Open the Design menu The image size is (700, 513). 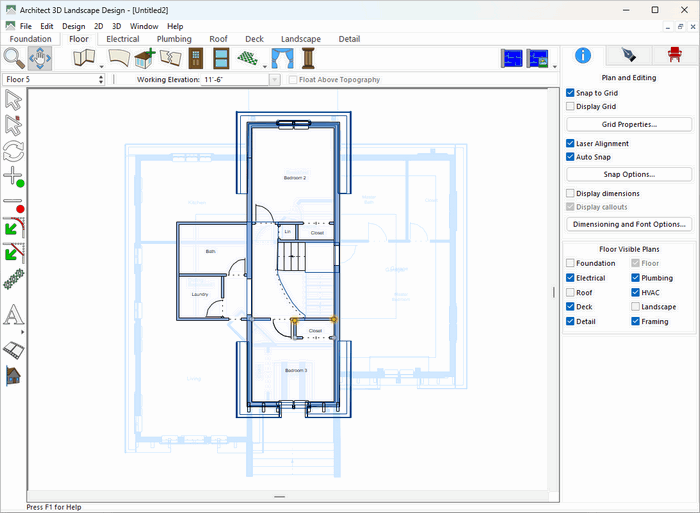pos(73,25)
